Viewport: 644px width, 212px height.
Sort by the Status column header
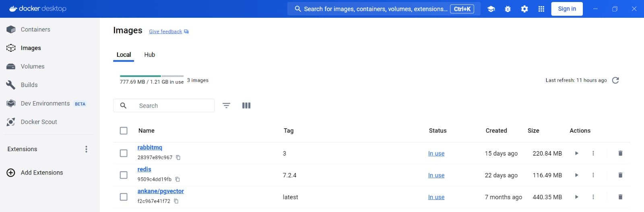[438, 131]
